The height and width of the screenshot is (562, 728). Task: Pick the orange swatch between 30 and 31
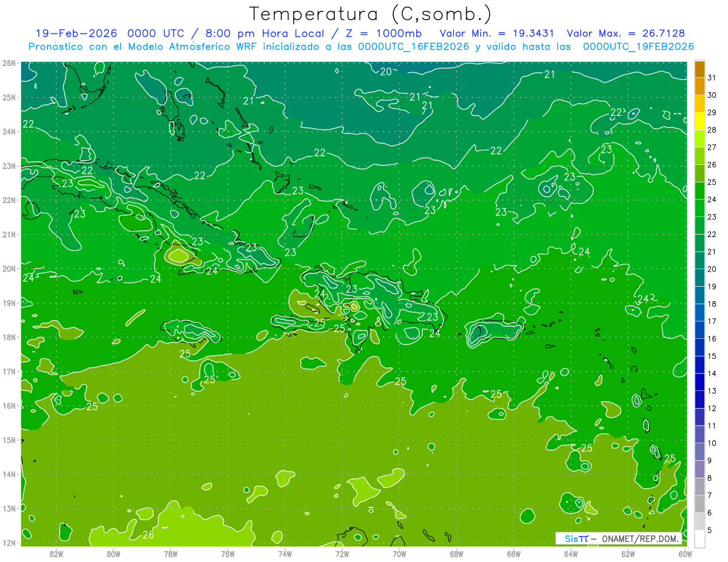click(699, 87)
